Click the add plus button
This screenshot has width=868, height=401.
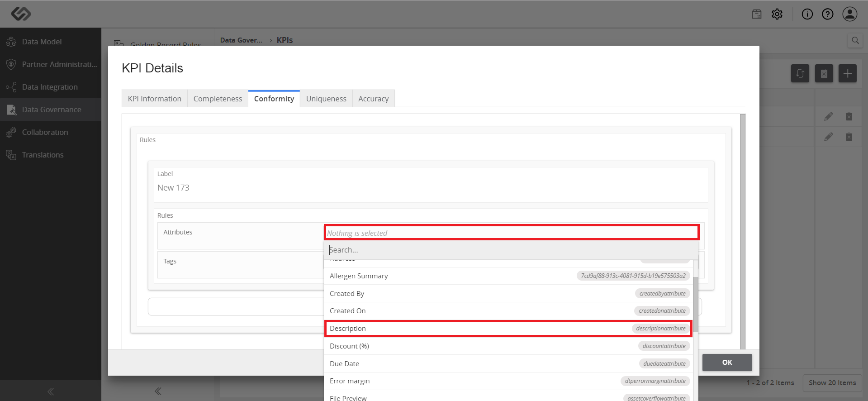(848, 73)
